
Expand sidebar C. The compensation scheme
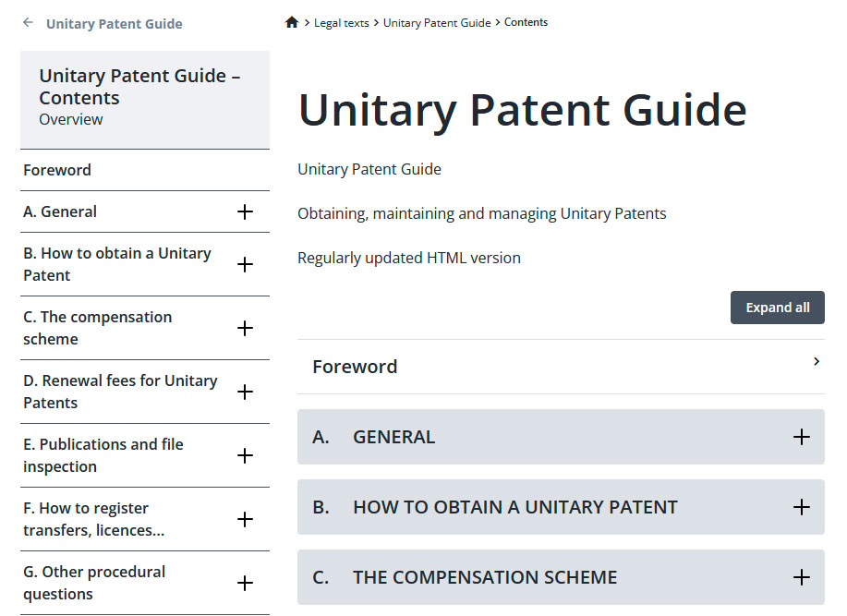(245, 328)
